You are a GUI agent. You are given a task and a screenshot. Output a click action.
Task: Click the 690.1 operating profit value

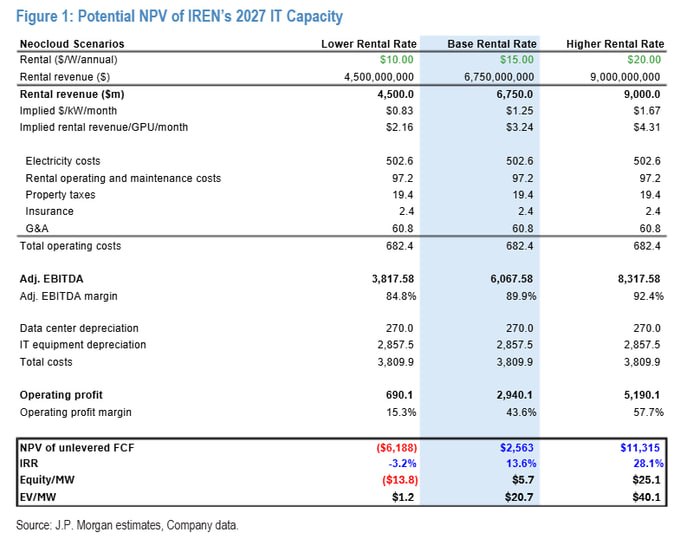tap(399, 395)
